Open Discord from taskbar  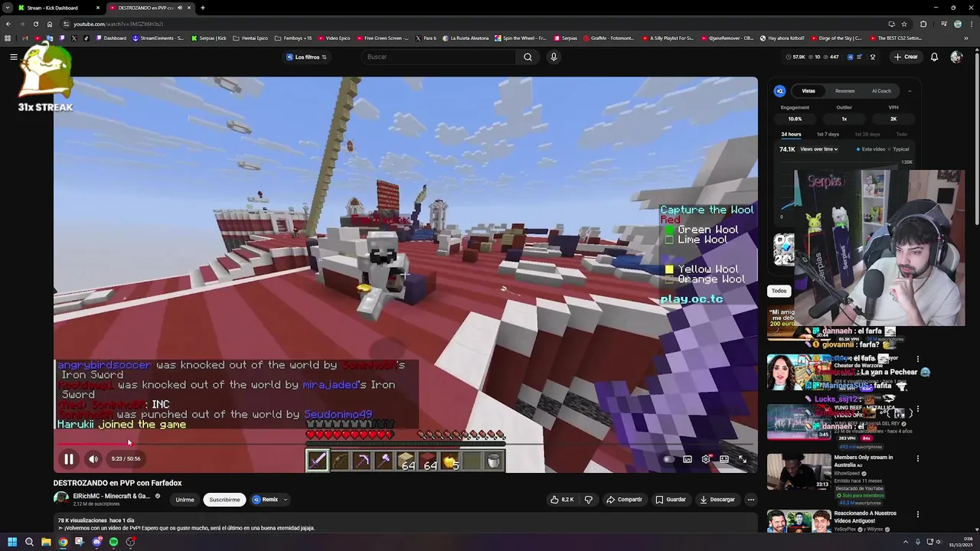[96, 542]
